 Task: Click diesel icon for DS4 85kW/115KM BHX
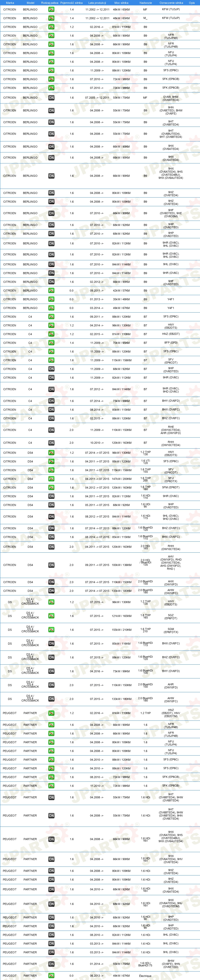tap(51, 537)
